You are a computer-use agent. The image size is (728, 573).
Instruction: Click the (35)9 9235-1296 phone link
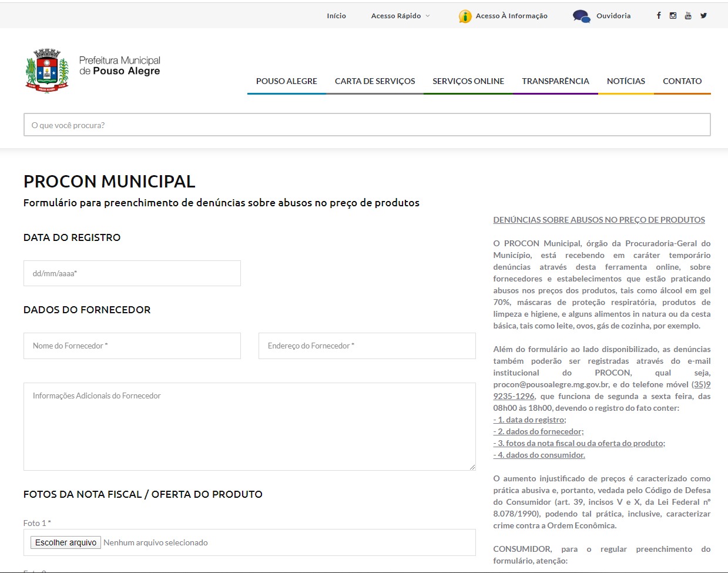pyautogui.click(x=602, y=390)
